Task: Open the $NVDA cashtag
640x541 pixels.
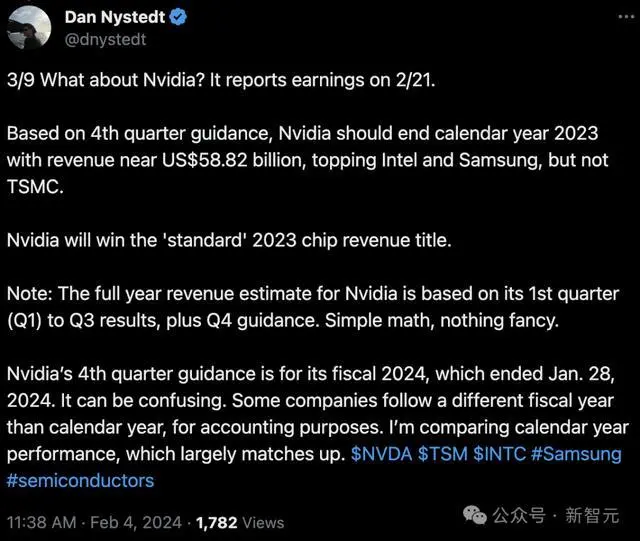Action: coord(381,454)
